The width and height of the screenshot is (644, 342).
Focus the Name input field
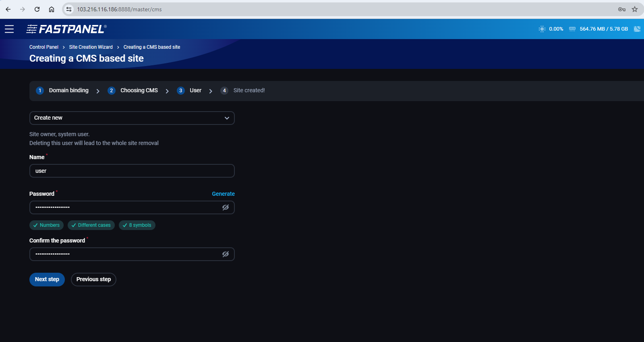click(x=132, y=171)
